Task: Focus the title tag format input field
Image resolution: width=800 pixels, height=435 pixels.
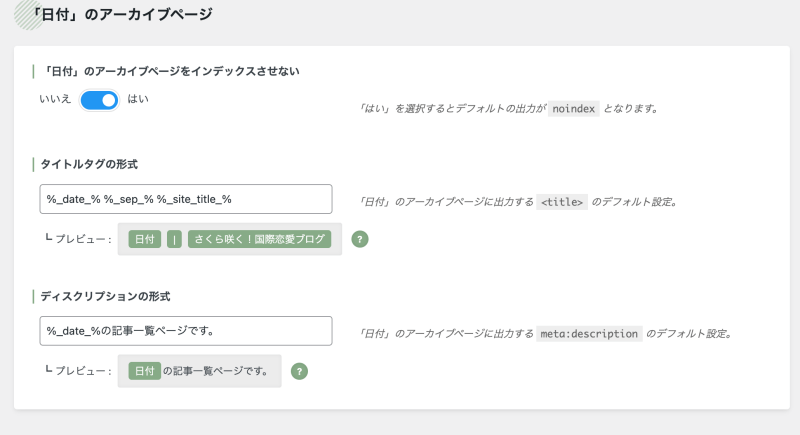Action: tap(186, 199)
